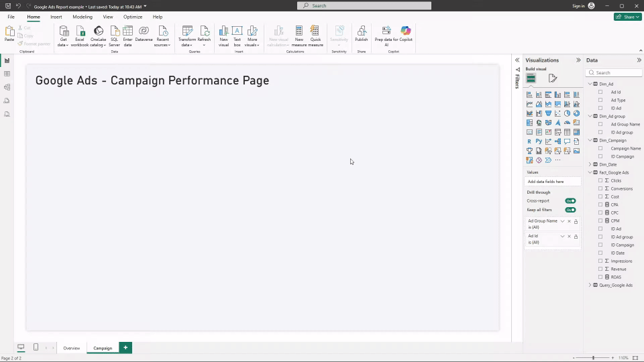Click the Excel workbook icon
644x362 pixels.
tap(80, 36)
